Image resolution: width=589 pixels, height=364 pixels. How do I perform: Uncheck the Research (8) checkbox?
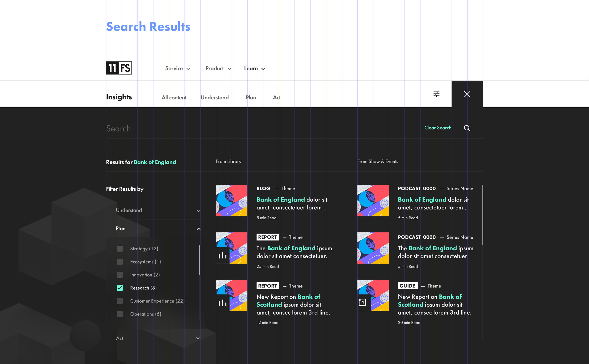coord(120,288)
